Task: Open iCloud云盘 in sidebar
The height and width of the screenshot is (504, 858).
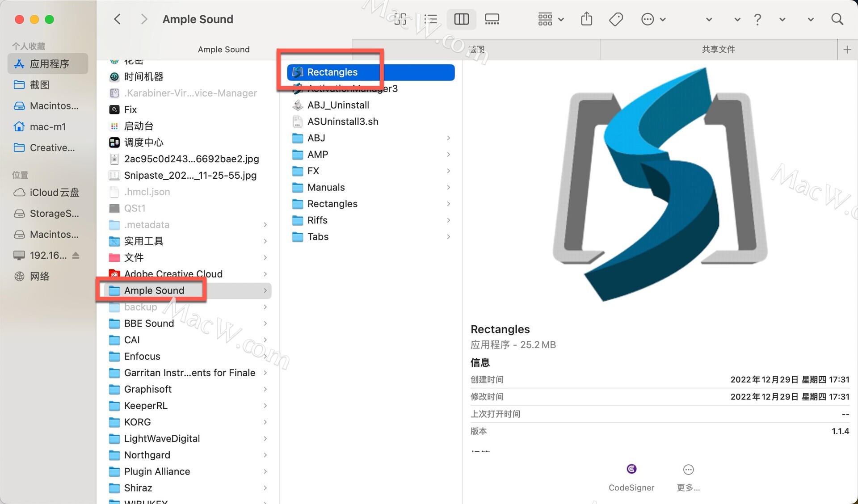Action: pyautogui.click(x=48, y=193)
